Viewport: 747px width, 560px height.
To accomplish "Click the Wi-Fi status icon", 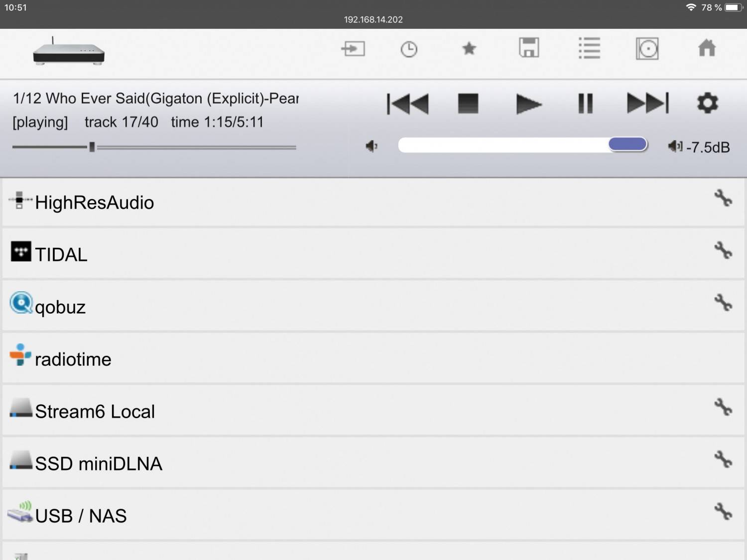I will coord(691,7).
